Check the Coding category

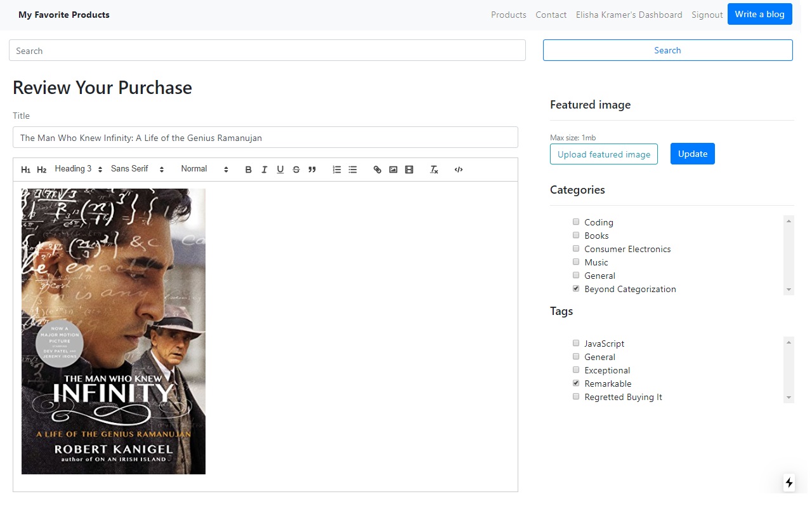576,222
